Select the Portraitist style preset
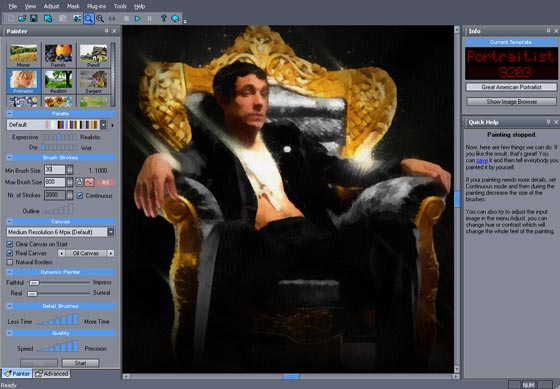Screen dimensions: 560x389 [x=23, y=81]
